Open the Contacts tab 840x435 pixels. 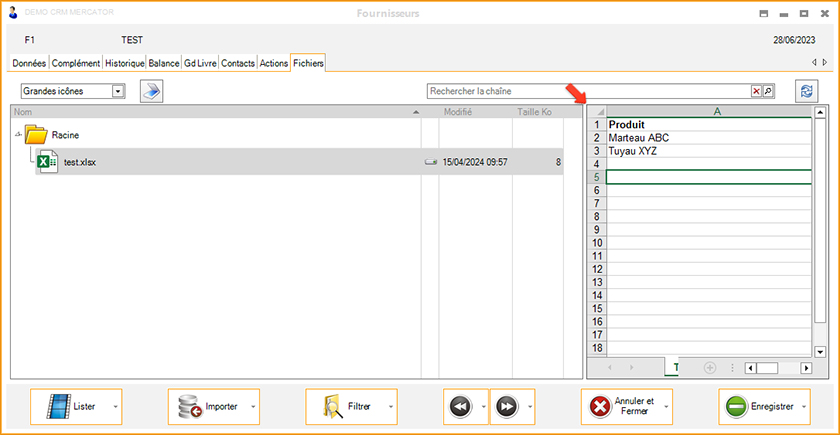coord(238,63)
